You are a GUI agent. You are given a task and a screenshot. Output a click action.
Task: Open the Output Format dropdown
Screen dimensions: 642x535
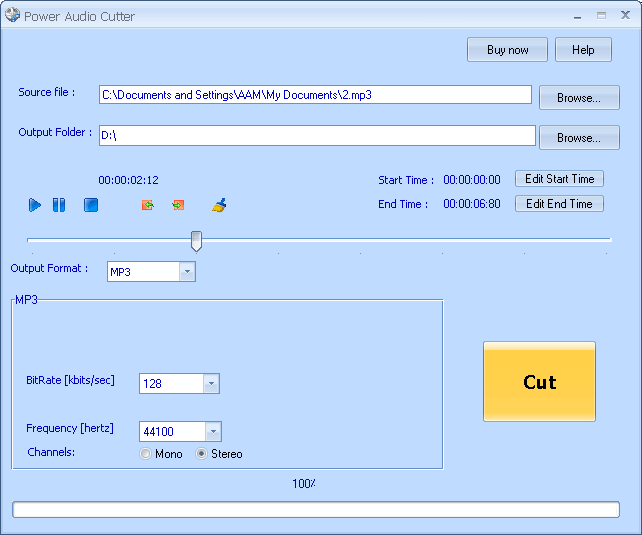coord(187,271)
